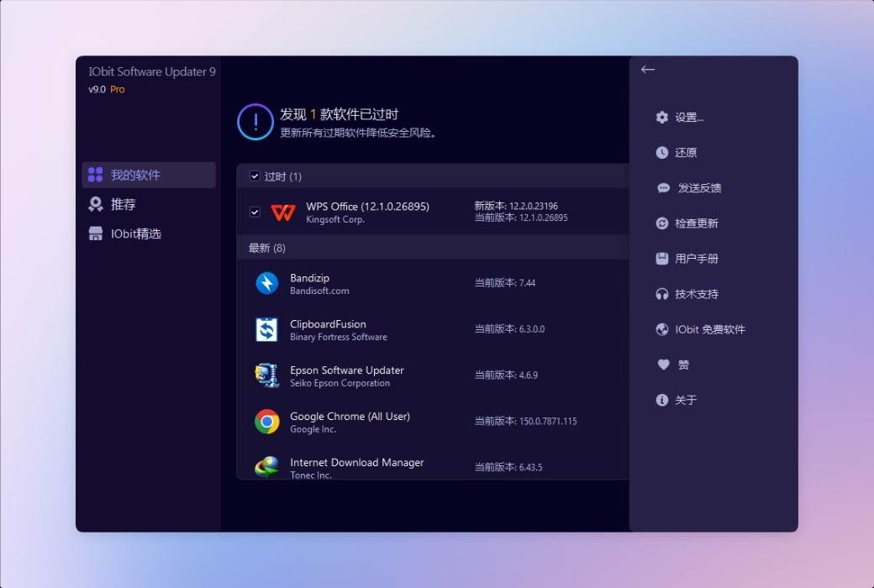Click the IObit精选 store icon

[x=95, y=234]
